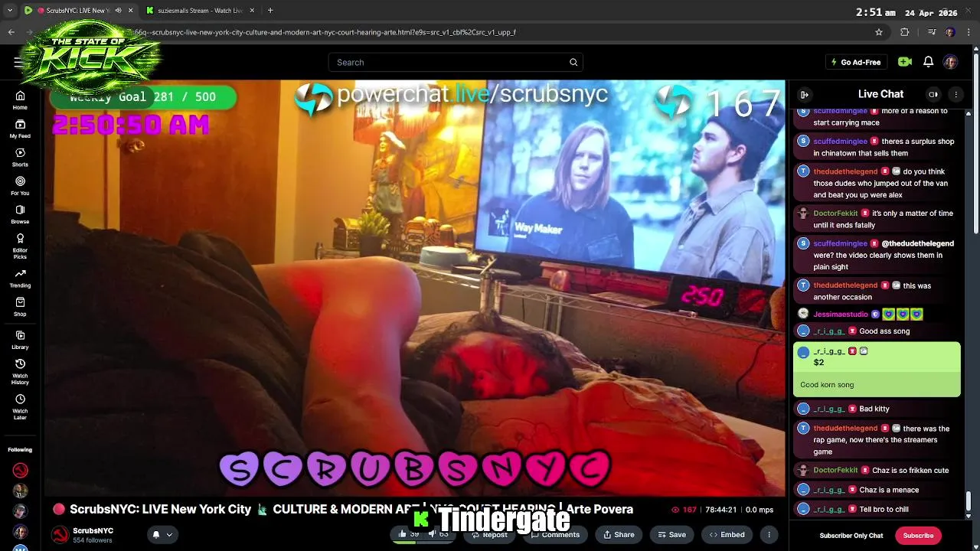This screenshot has height=551, width=980.
Task: Click the '554 followers' text
Action: point(93,540)
